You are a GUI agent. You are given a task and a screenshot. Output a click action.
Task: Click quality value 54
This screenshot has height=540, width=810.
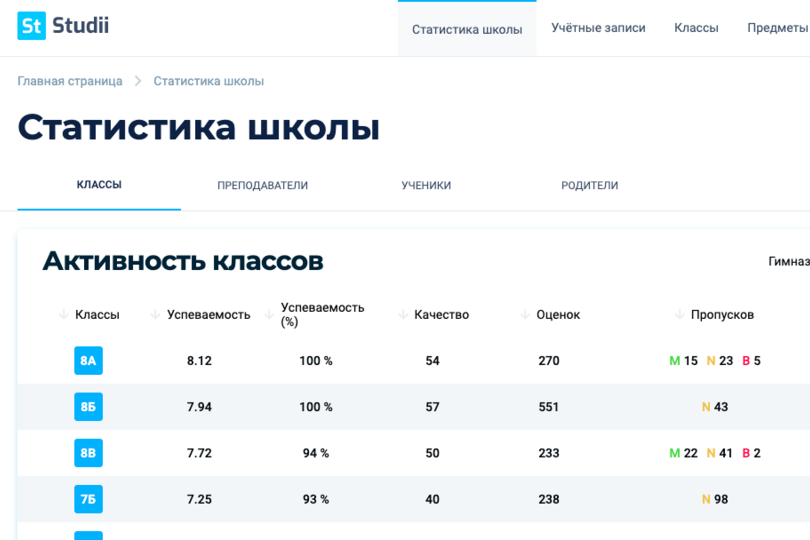[432, 361]
